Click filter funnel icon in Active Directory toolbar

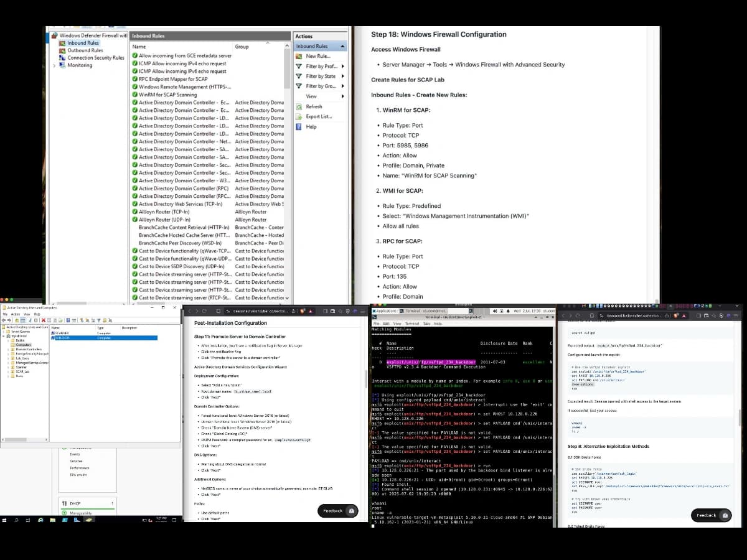coord(98,320)
